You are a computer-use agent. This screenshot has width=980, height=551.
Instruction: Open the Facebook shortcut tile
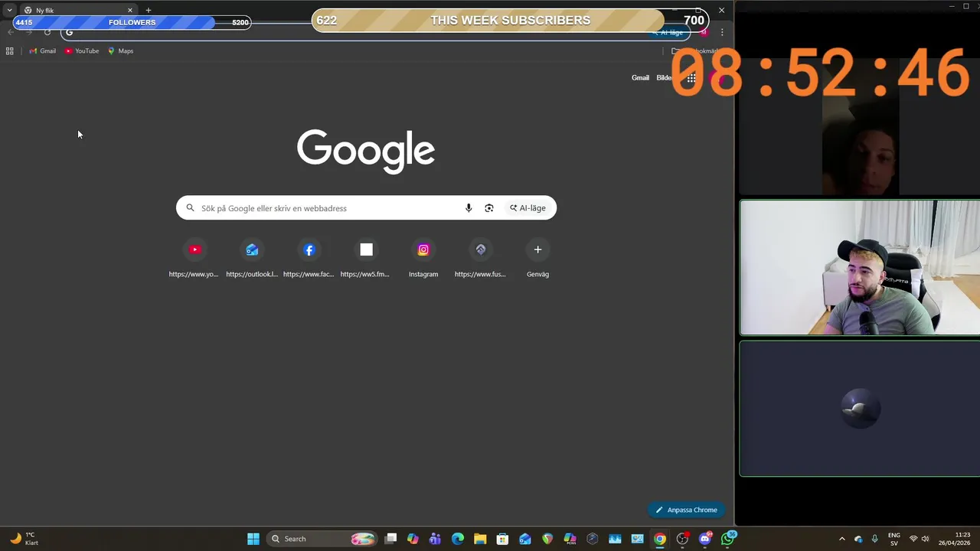point(309,259)
